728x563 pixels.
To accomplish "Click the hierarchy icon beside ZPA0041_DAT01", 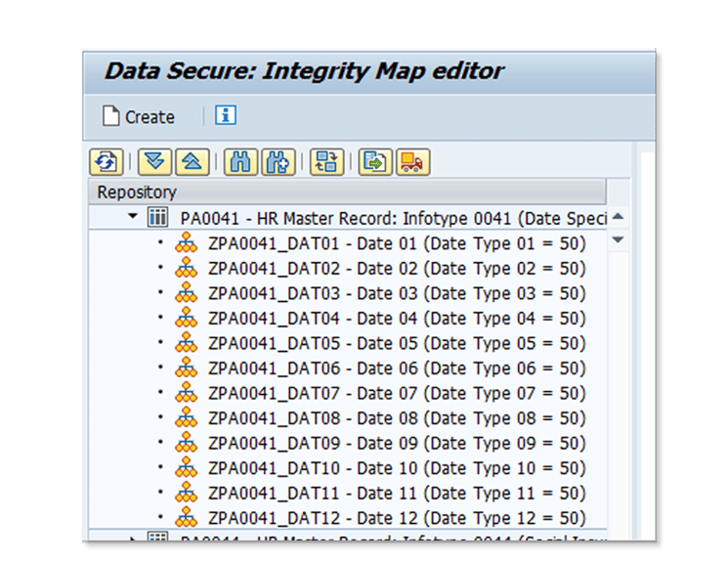I will point(187,242).
